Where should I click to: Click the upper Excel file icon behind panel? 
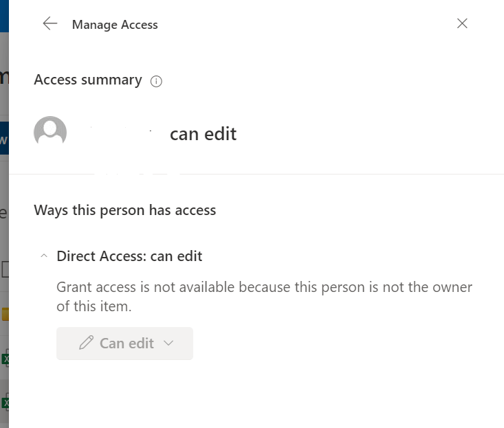(x=4, y=359)
